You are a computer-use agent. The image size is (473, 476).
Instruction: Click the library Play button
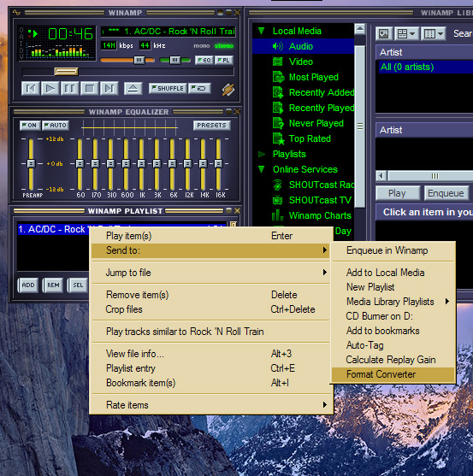point(398,193)
